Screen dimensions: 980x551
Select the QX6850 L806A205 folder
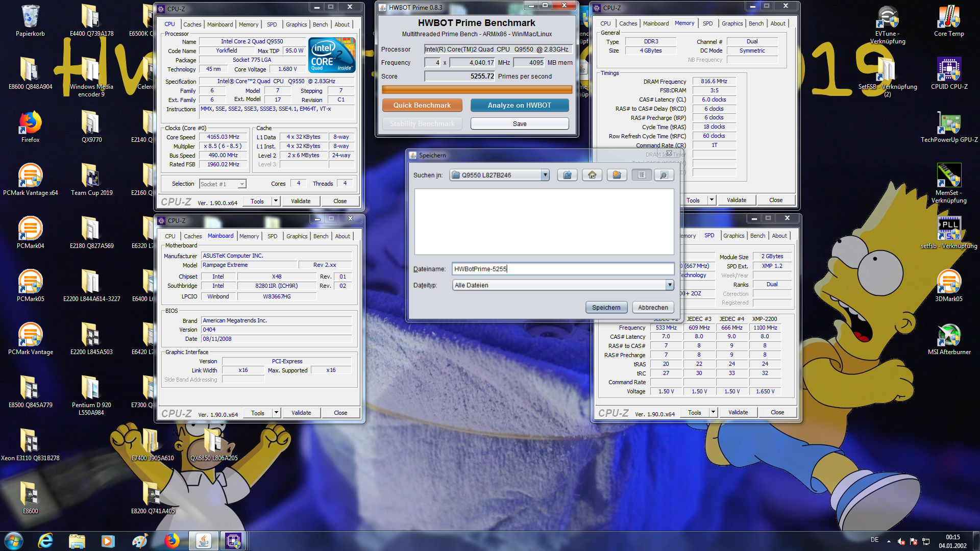click(214, 445)
